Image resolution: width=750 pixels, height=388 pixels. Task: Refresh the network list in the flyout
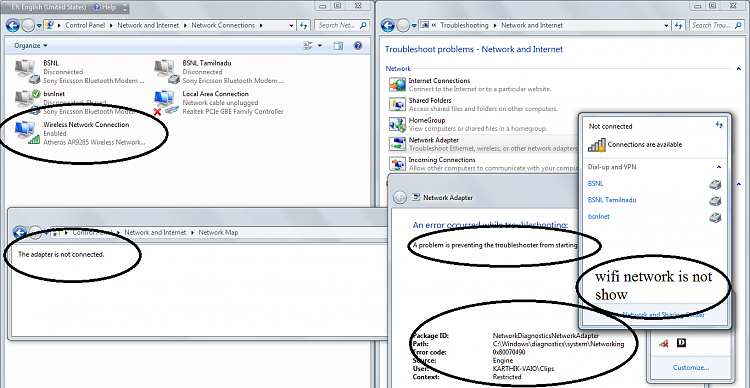(718, 125)
